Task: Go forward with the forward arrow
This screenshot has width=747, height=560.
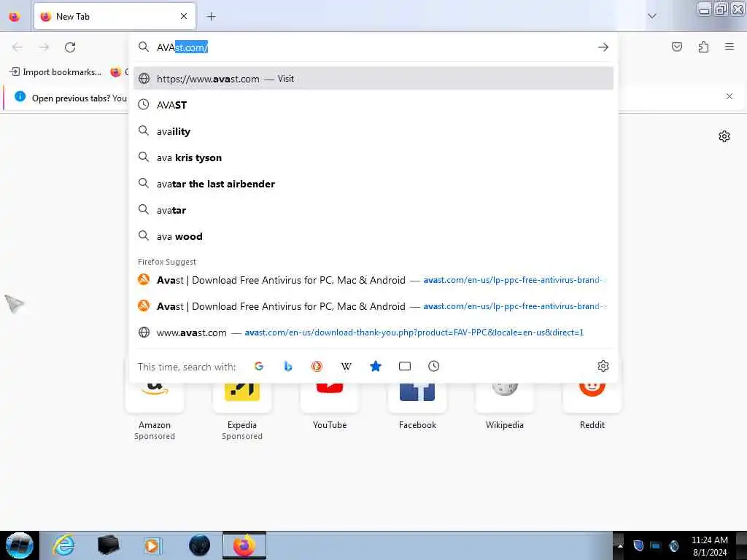Action: coord(44,47)
